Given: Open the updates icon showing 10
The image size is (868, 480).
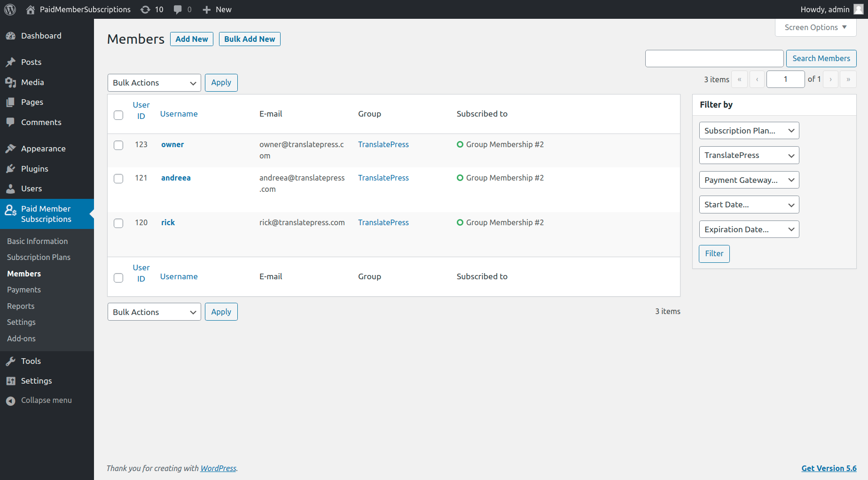Looking at the screenshot, I should coord(146,9).
